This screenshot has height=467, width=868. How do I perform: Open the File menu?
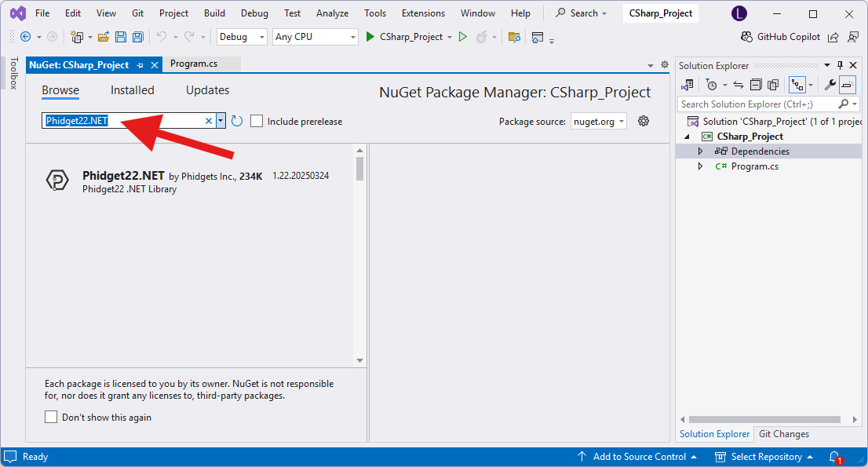coord(42,13)
